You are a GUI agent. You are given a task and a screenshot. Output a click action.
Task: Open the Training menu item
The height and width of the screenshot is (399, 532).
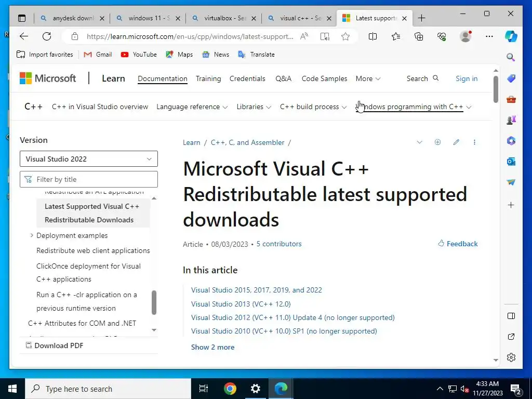(x=208, y=79)
